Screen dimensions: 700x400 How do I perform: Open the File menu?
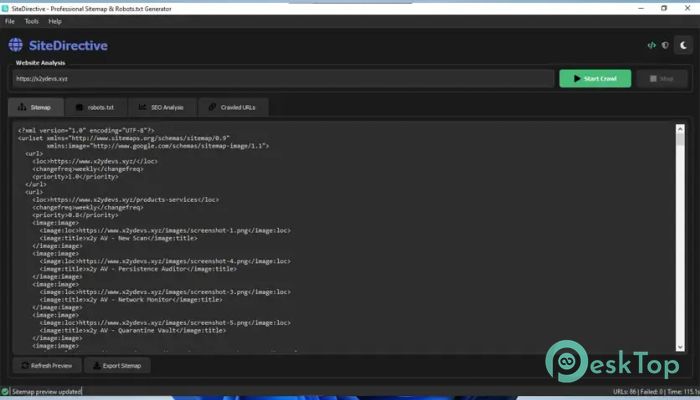pos(10,21)
